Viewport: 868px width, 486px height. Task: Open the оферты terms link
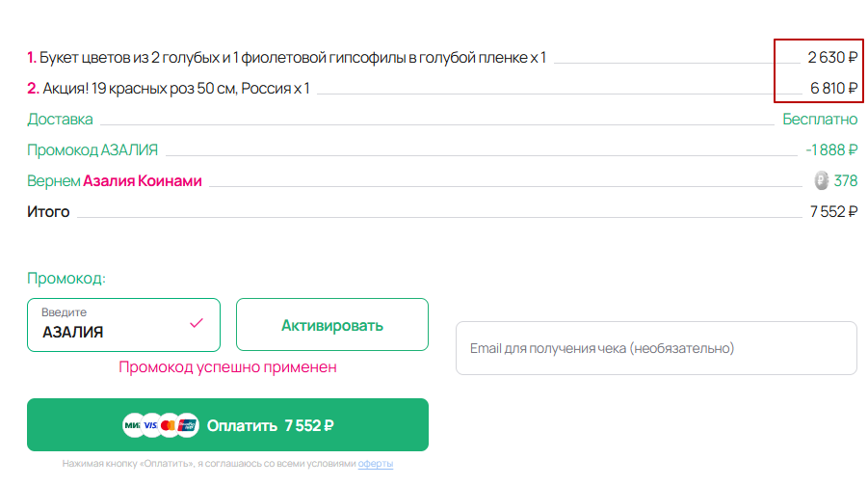tap(376, 463)
